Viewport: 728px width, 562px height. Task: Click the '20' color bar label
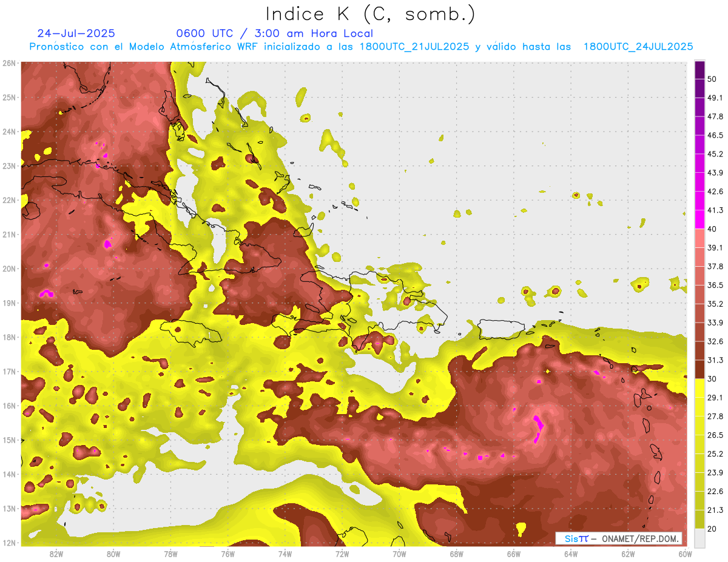pyautogui.click(x=712, y=529)
